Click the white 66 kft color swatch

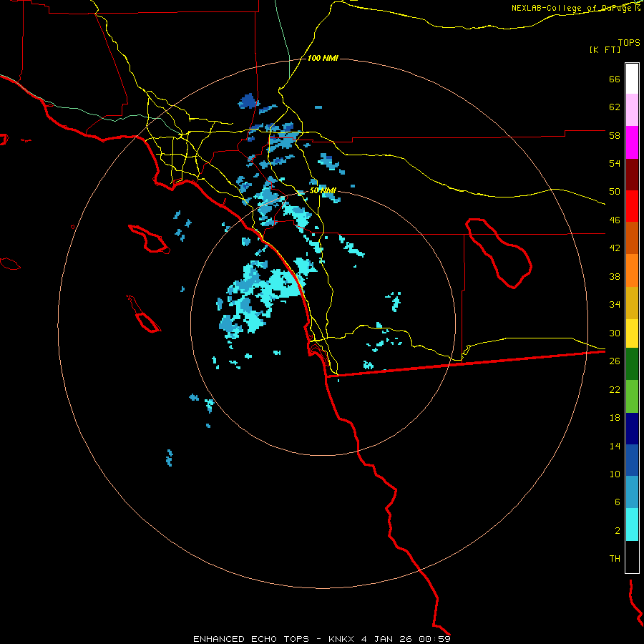632,79
